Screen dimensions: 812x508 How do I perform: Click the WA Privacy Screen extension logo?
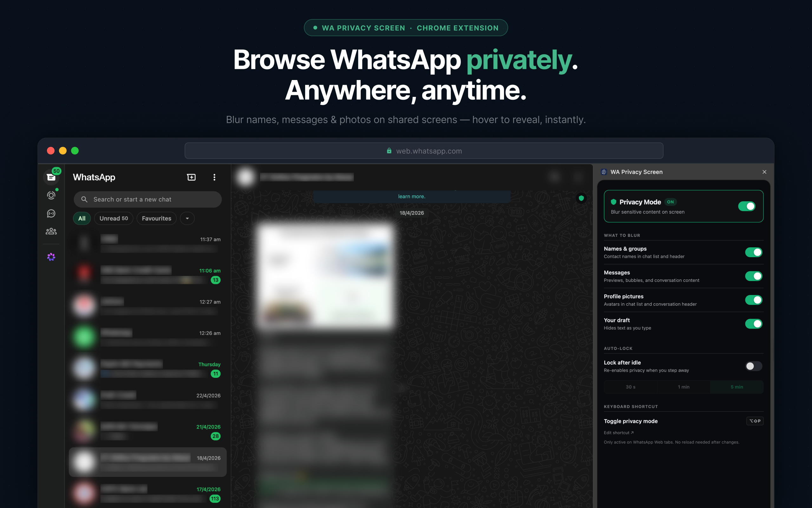tap(604, 172)
